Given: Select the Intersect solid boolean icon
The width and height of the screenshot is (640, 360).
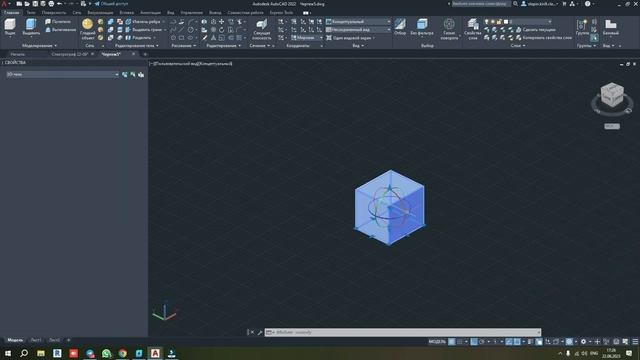Looking at the screenshot, I should tap(111, 38).
